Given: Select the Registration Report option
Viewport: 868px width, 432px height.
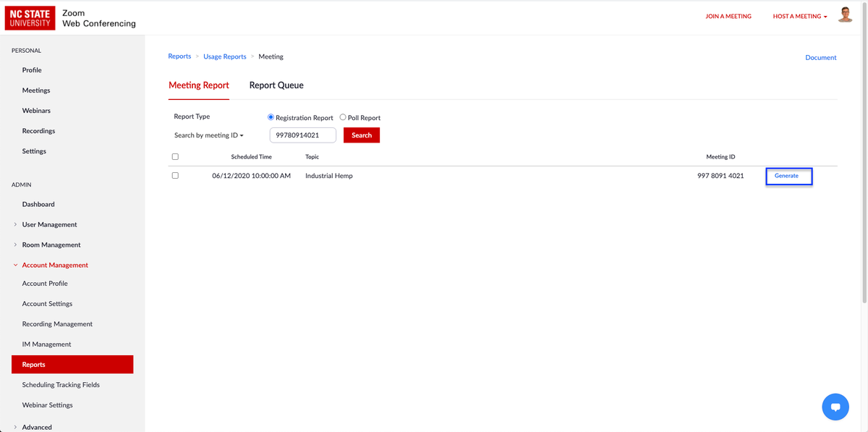Looking at the screenshot, I should point(271,117).
